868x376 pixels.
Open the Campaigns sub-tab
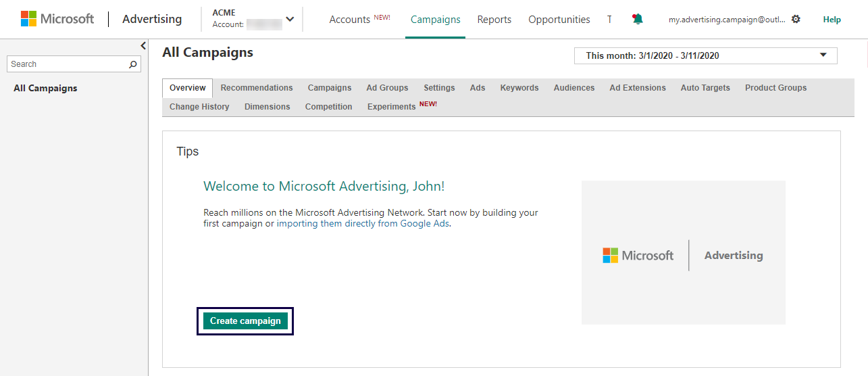[x=330, y=88]
